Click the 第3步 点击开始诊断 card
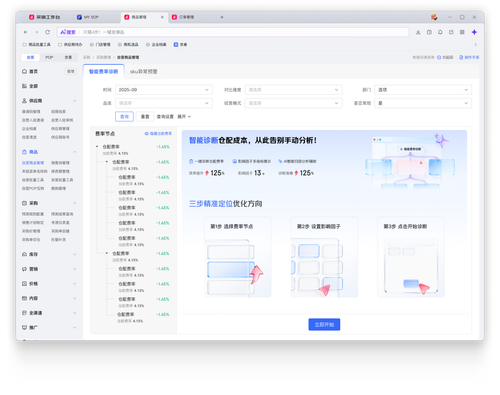 pos(411,257)
